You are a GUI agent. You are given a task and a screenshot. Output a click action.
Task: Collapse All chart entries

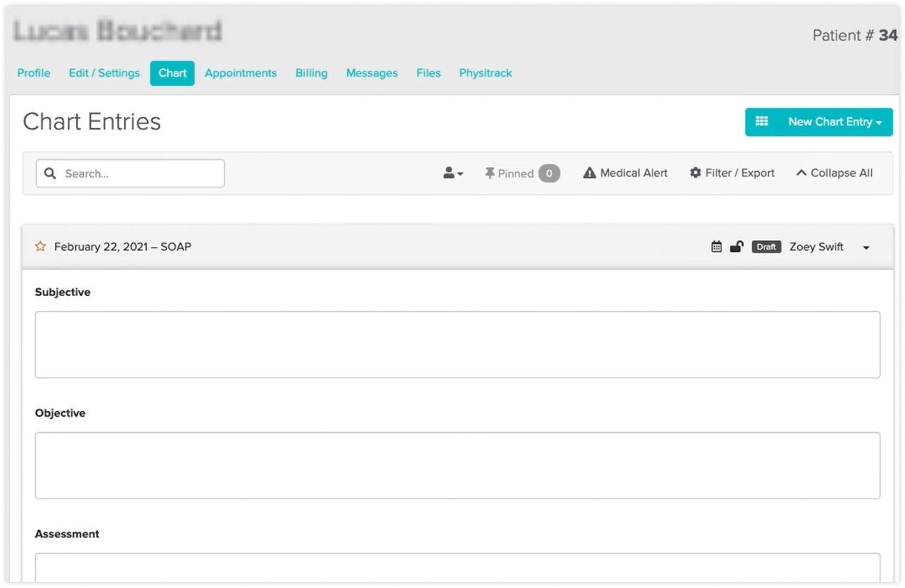[835, 173]
